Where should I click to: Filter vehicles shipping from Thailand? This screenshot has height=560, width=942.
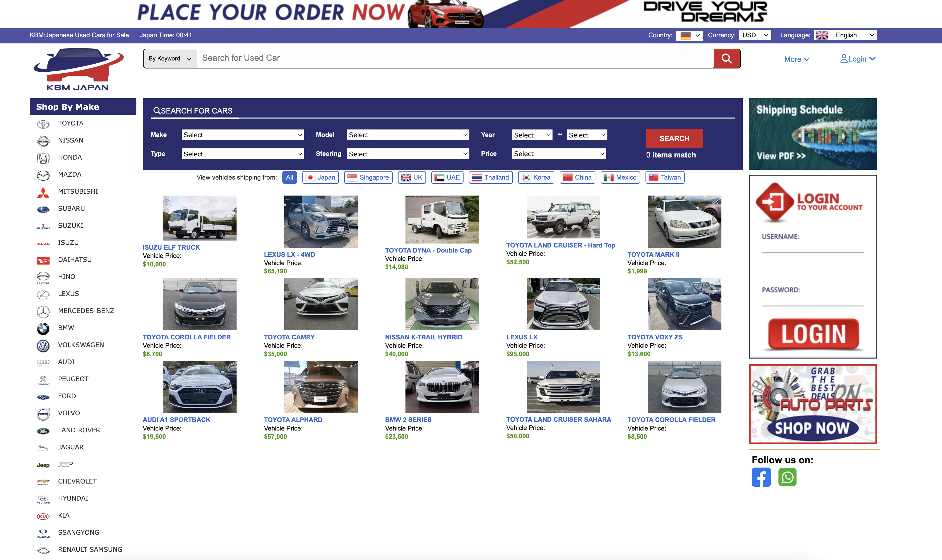click(x=490, y=177)
